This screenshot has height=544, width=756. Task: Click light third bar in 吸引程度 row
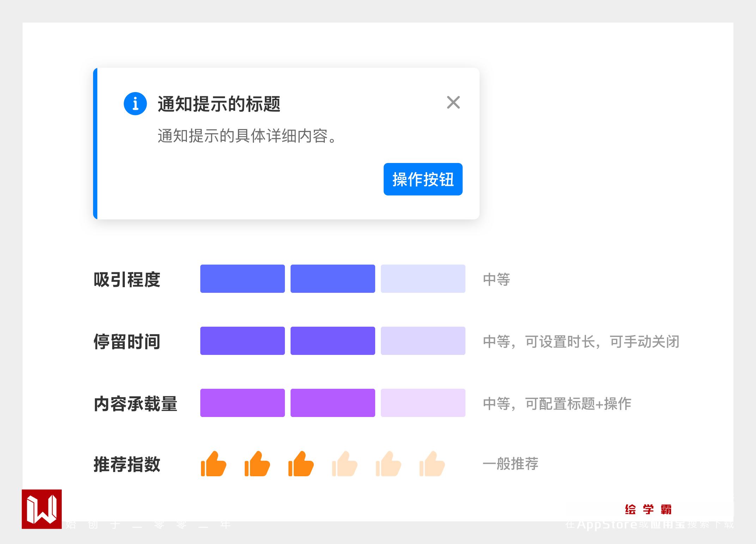[423, 279]
